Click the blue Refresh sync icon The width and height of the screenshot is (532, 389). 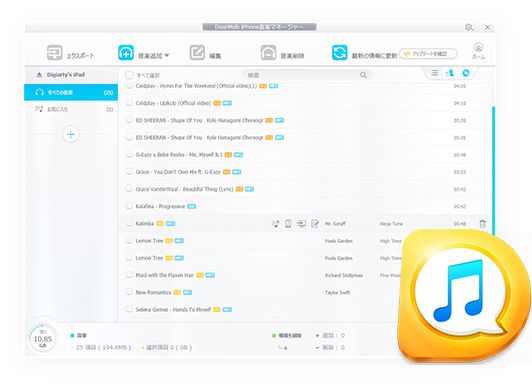pos(339,53)
